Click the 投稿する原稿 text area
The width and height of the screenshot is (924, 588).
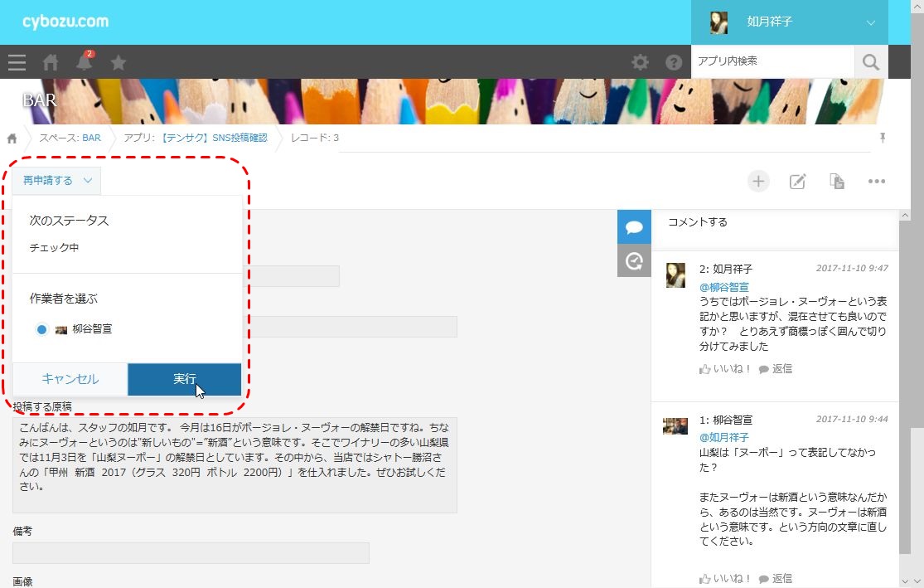click(235, 464)
